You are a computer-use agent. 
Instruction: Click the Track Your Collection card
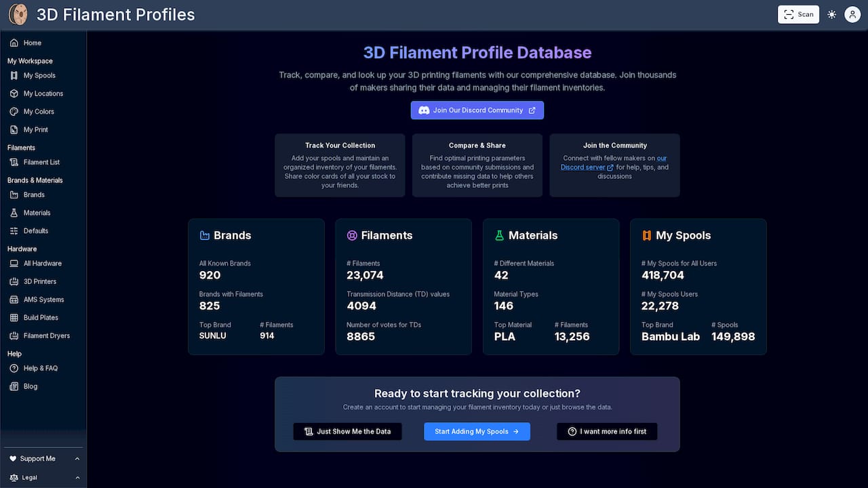[340, 165]
